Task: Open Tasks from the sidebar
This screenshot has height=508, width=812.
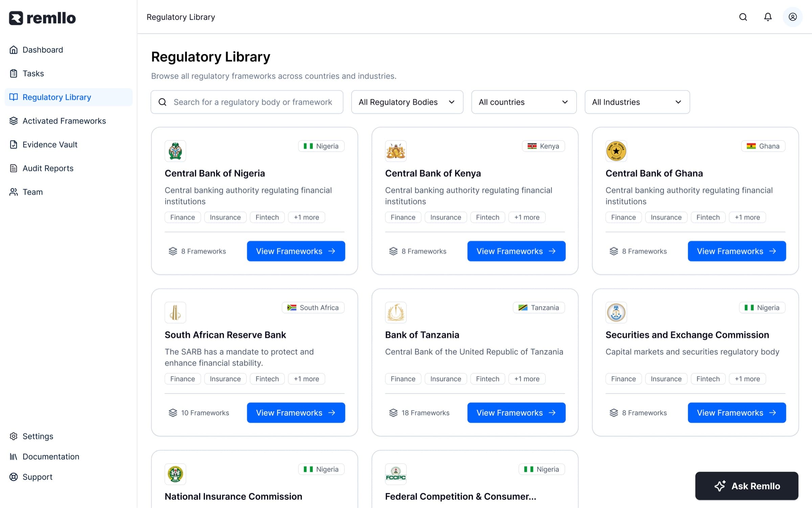Action: tap(68, 73)
